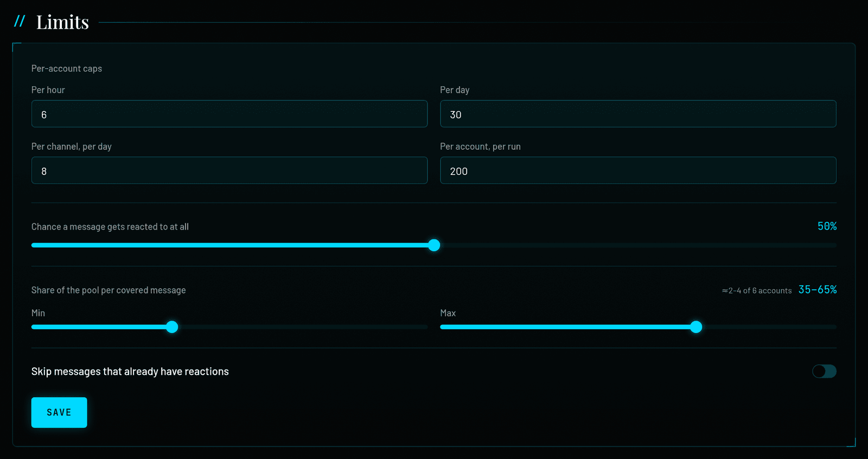Click the Per hour input field
This screenshot has width=868, height=459.
(229, 114)
